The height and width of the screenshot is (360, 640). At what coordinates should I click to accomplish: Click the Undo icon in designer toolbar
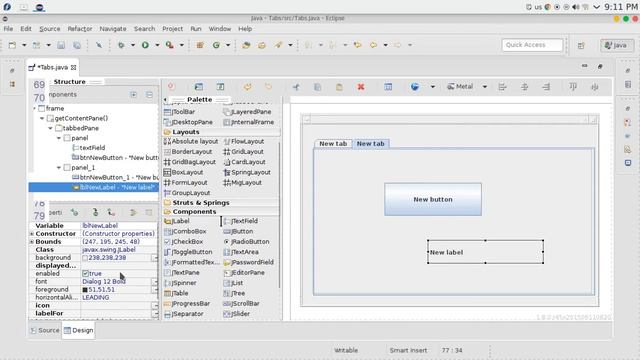point(247,87)
